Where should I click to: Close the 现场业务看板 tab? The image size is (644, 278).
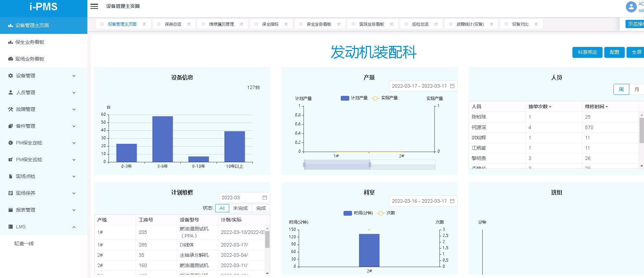click(x=392, y=24)
